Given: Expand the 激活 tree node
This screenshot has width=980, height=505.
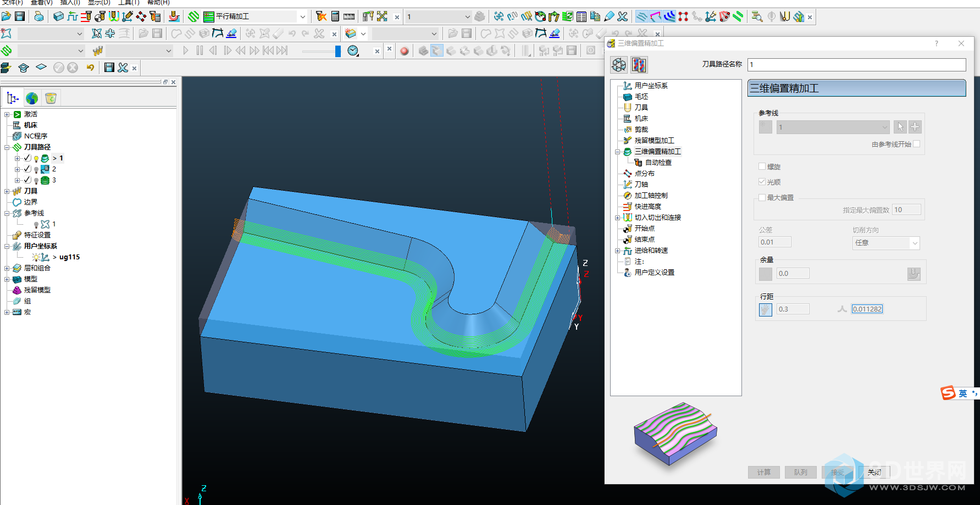Looking at the screenshot, I should click(7, 114).
